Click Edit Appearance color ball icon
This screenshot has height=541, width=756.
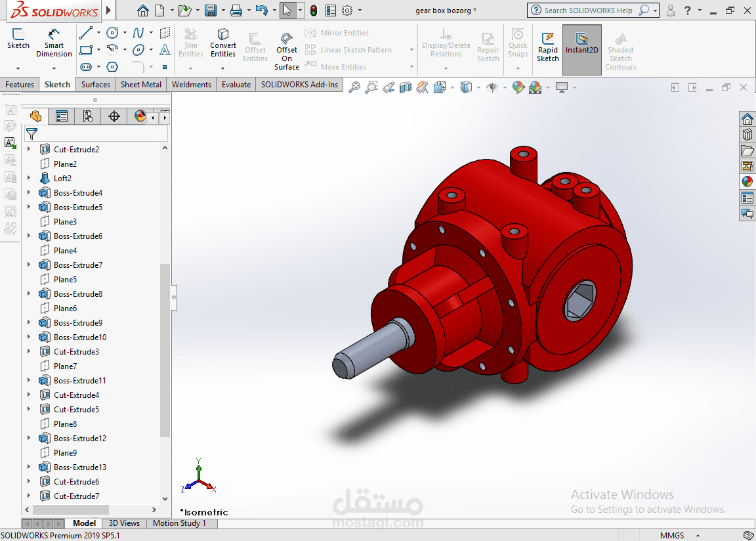tap(518, 87)
